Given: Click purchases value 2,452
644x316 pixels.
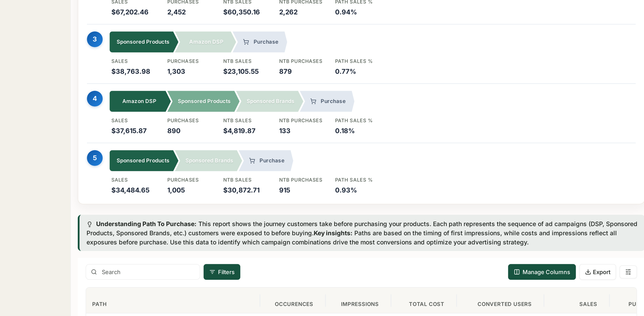Looking at the screenshot, I should [x=177, y=12].
